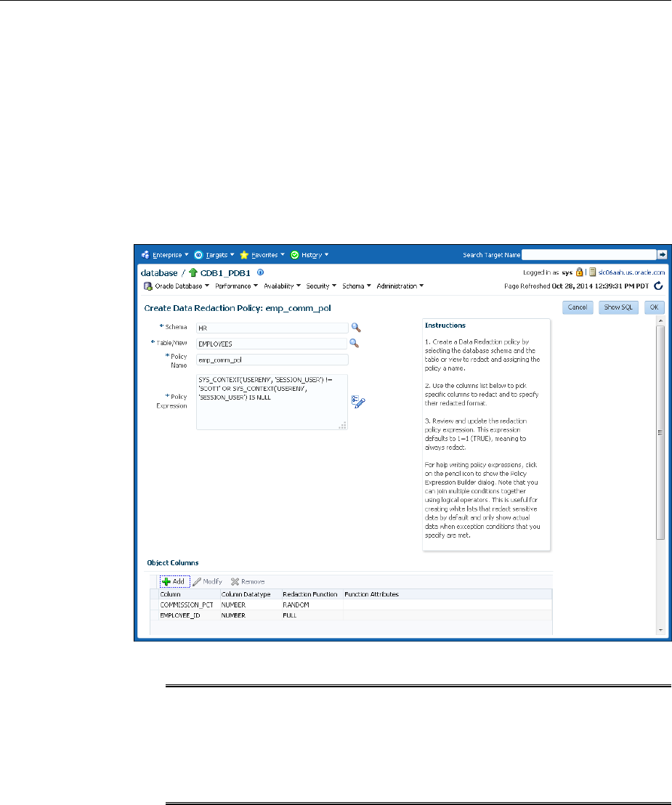Image resolution: width=672 pixels, height=805 pixels.
Task: Open the slc06aah.us.oracle.com host link
Action: [x=631, y=272]
